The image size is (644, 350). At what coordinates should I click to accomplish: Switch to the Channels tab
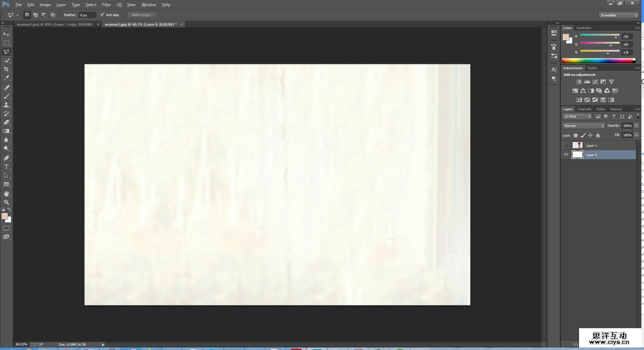pos(584,109)
